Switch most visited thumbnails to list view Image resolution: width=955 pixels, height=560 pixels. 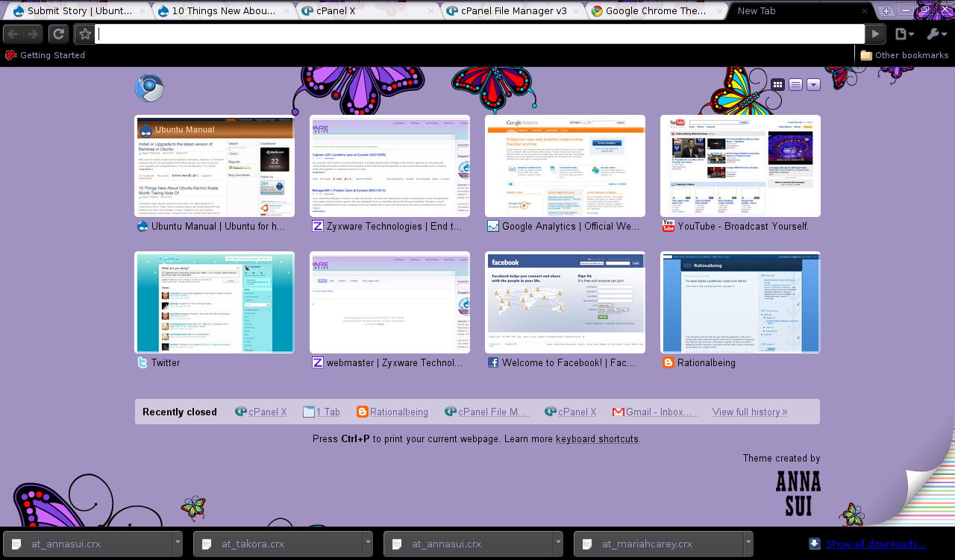click(795, 84)
